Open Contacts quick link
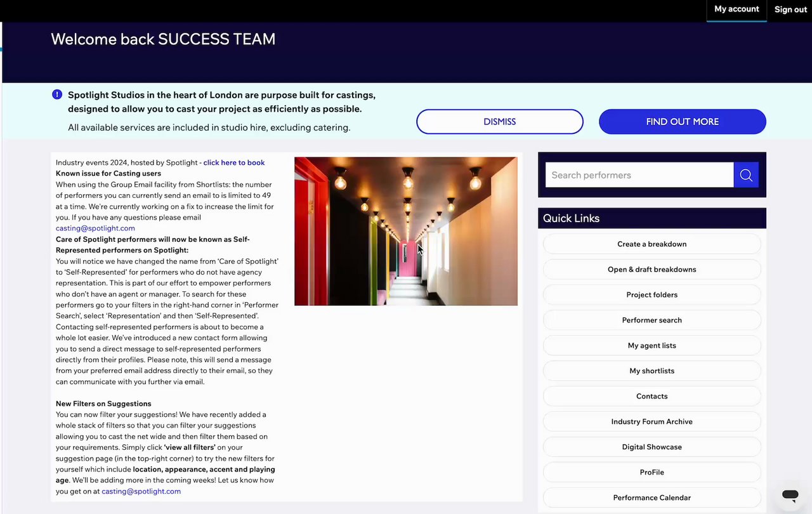 [652, 396]
